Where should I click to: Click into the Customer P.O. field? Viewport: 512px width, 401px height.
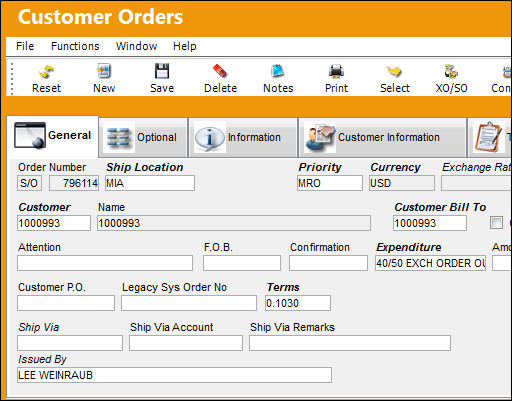66,303
